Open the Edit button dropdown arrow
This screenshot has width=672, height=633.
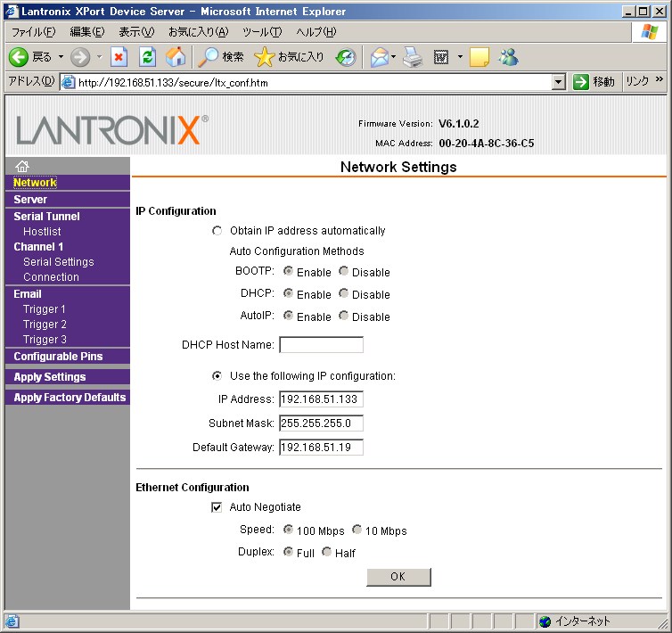[460, 56]
